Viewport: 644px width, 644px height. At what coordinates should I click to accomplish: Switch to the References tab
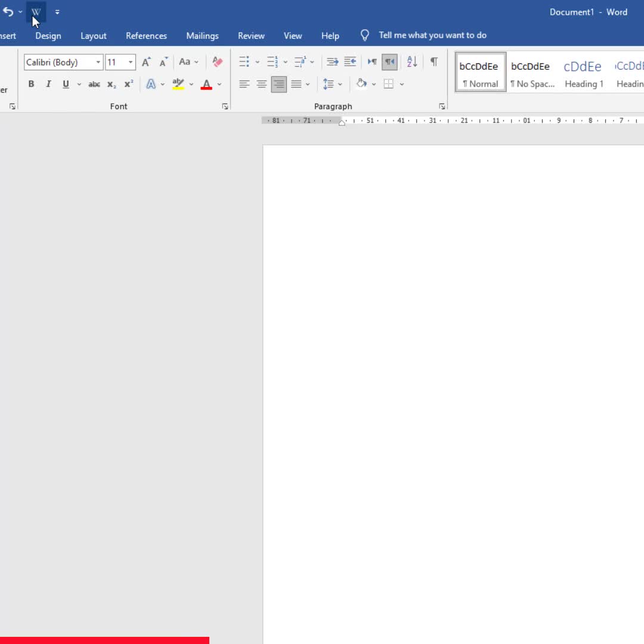146,36
